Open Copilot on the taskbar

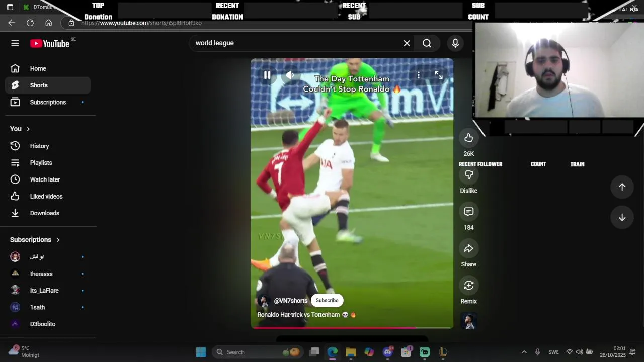point(369,352)
